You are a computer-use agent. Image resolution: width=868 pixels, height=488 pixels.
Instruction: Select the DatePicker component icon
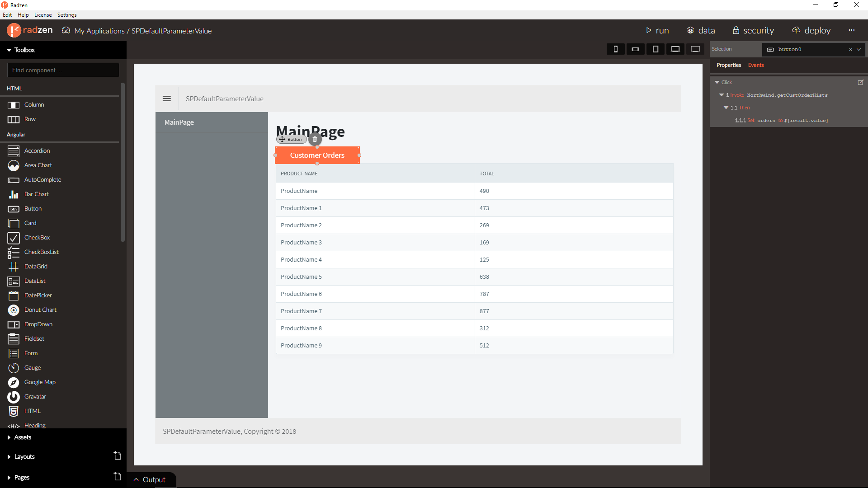14,296
